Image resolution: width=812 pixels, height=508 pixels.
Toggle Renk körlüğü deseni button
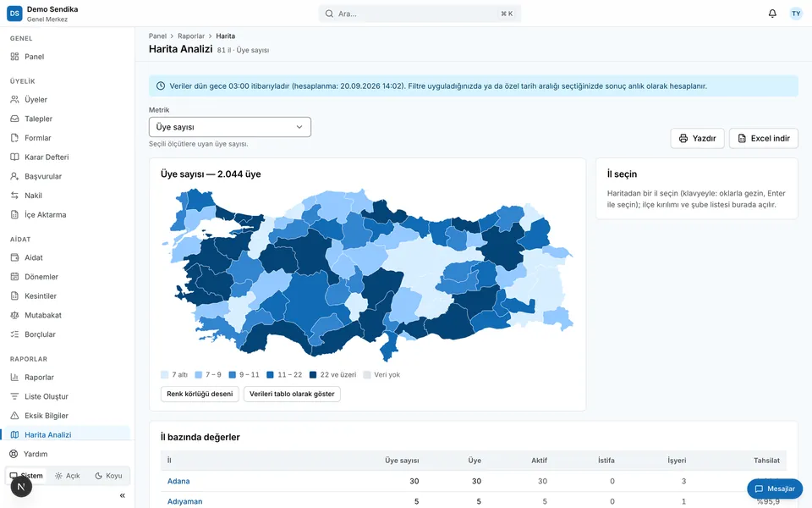pos(200,394)
